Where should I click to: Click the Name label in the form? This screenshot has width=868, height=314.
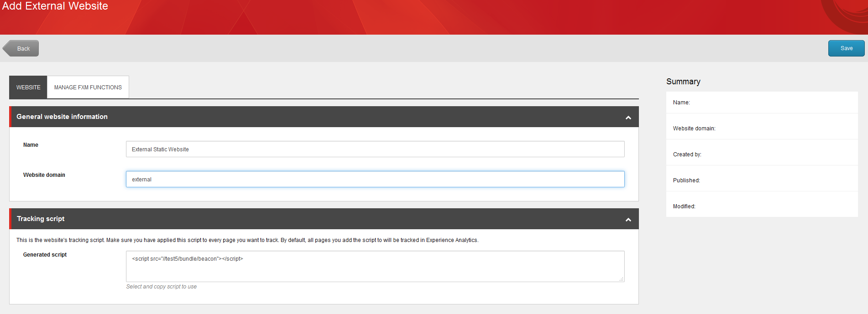[31, 145]
